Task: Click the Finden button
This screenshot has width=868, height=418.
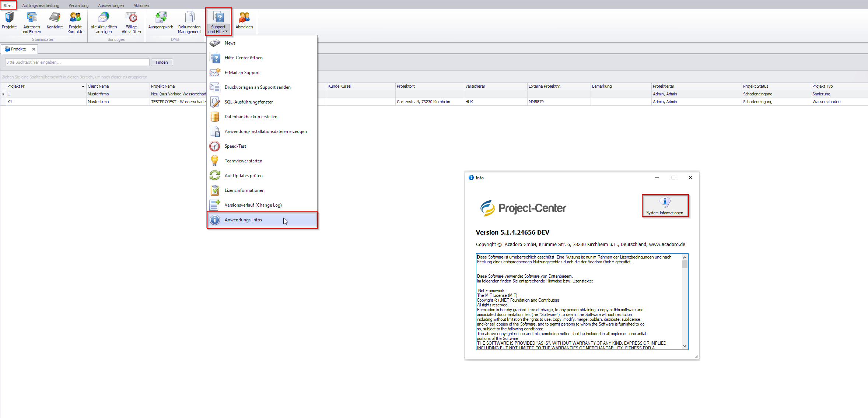Action: click(x=162, y=62)
